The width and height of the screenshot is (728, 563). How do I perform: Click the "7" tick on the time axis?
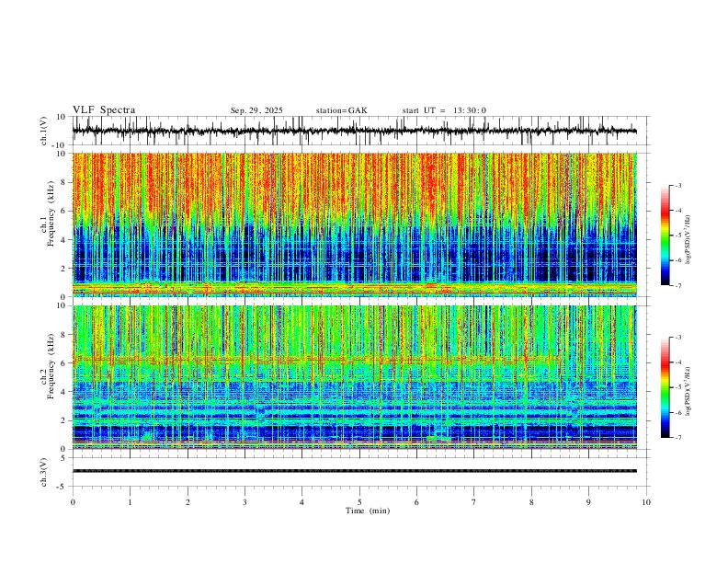(474, 502)
